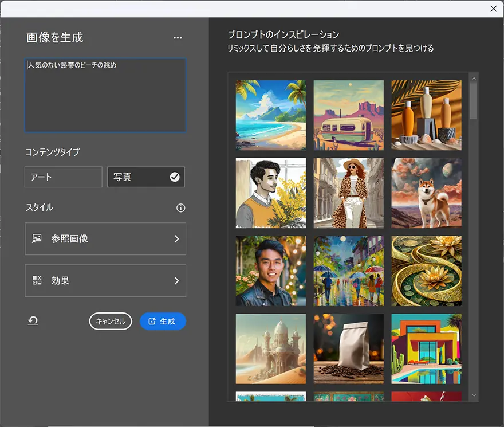Choose the desert palace thumbnail
Viewport: 504px width, 427px height.
tap(271, 349)
